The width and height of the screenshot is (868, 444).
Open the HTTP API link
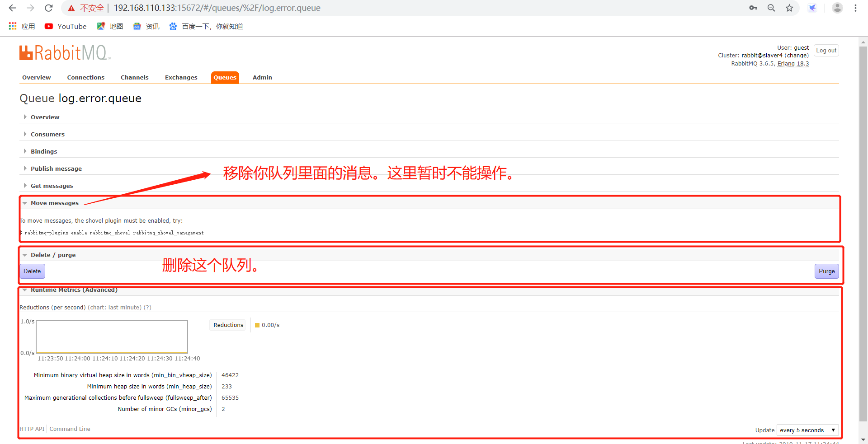32,429
